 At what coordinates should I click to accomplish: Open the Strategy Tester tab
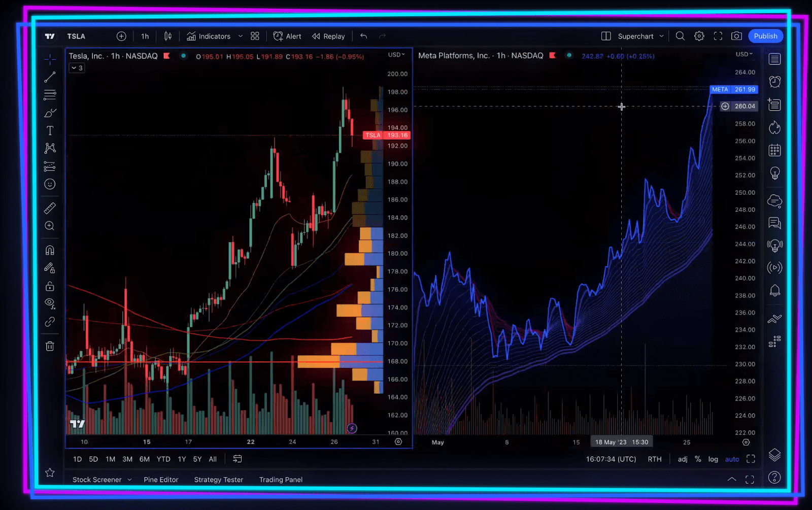219,480
